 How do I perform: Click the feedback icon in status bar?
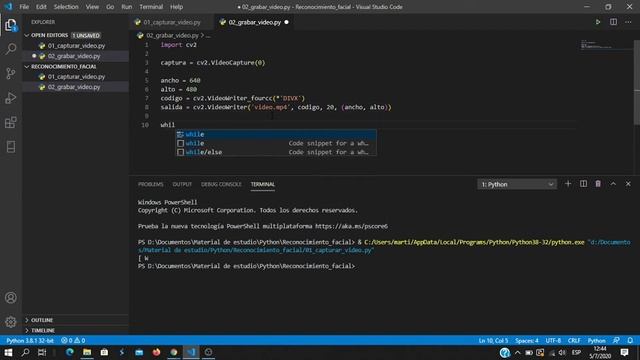[616, 340]
